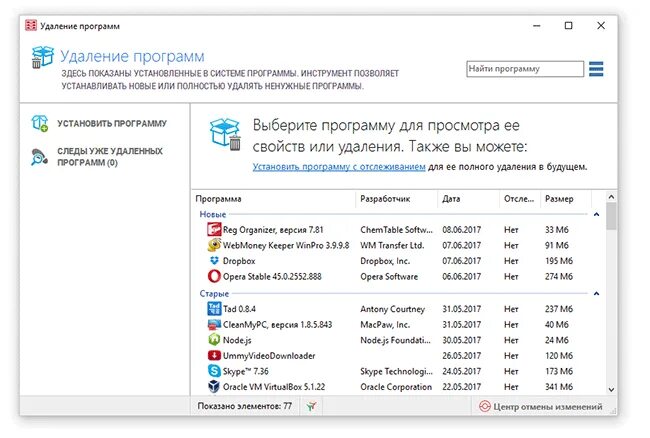Minimize the 'Удаление программ' window

click(x=536, y=26)
